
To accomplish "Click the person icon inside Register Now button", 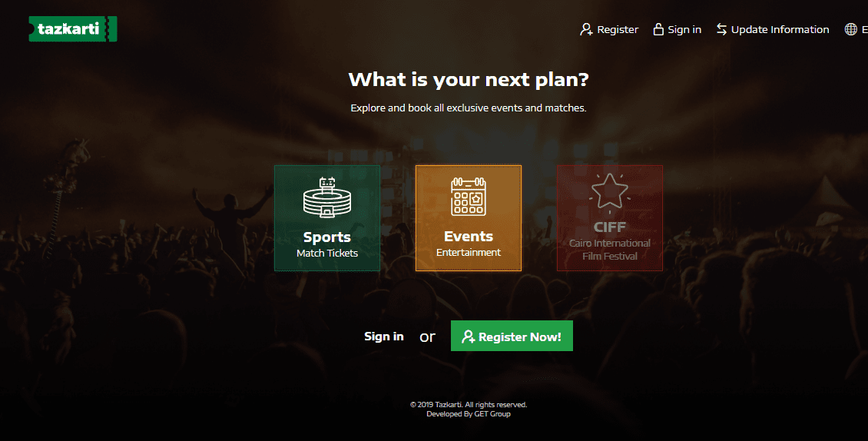I will (x=469, y=337).
